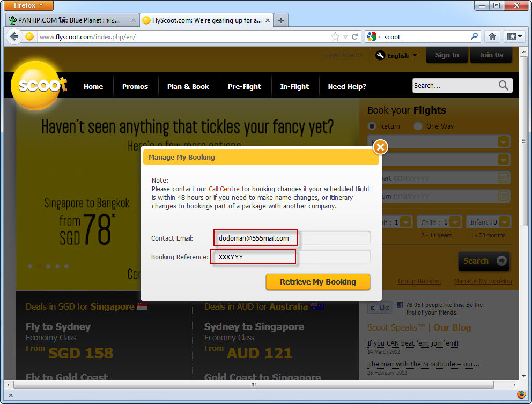Click the vertical scrollbar up arrow
The image size is (532, 404).
524,51
